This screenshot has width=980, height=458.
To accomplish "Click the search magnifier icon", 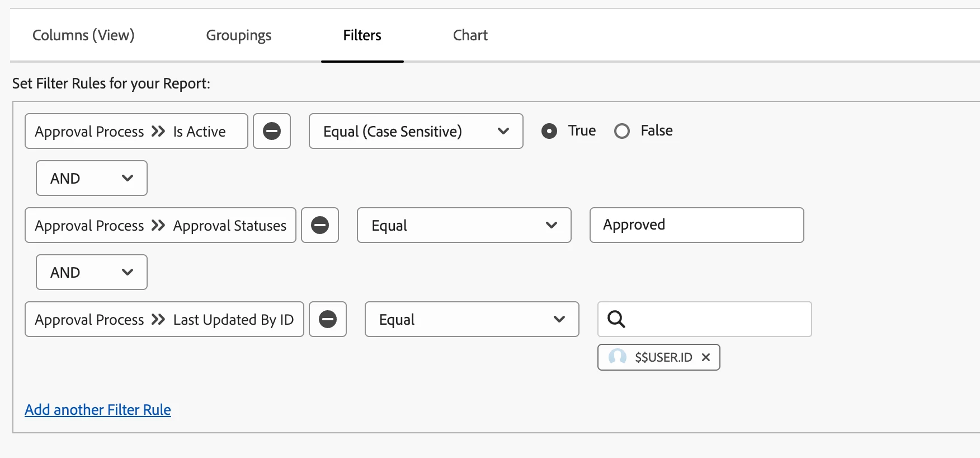I will point(616,319).
